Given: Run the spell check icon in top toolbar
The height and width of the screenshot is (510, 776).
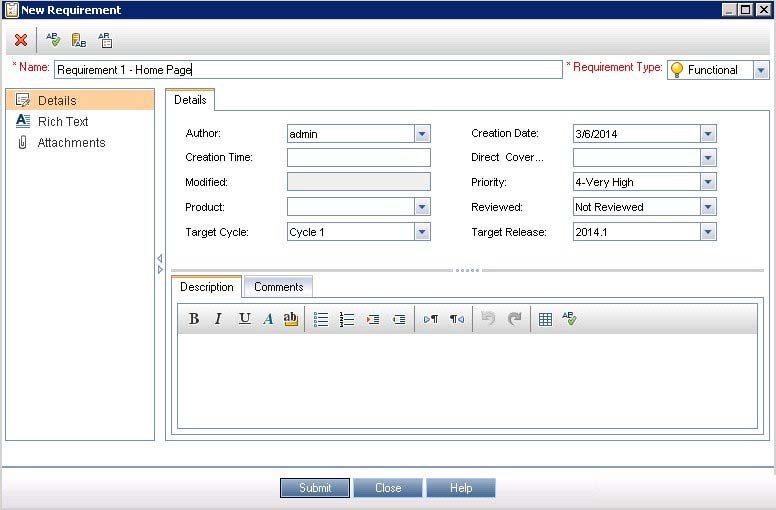Looking at the screenshot, I should (53, 40).
